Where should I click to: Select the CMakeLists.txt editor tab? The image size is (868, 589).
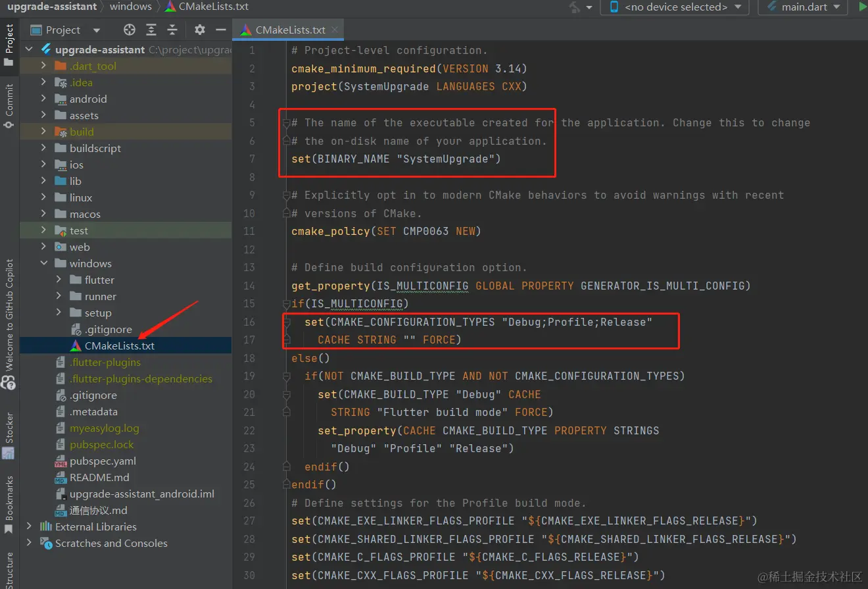coord(288,30)
